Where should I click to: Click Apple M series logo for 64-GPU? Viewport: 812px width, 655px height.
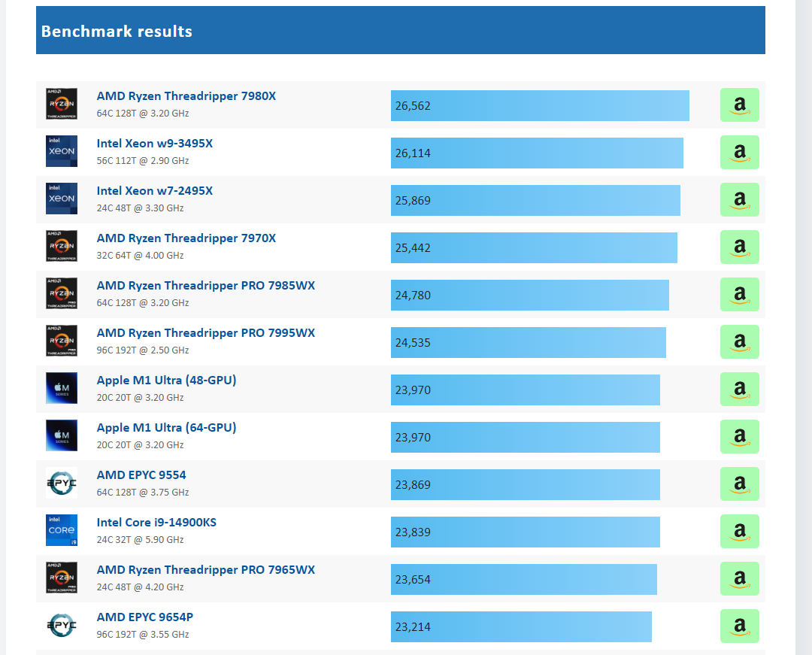pyautogui.click(x=62, y=435)
